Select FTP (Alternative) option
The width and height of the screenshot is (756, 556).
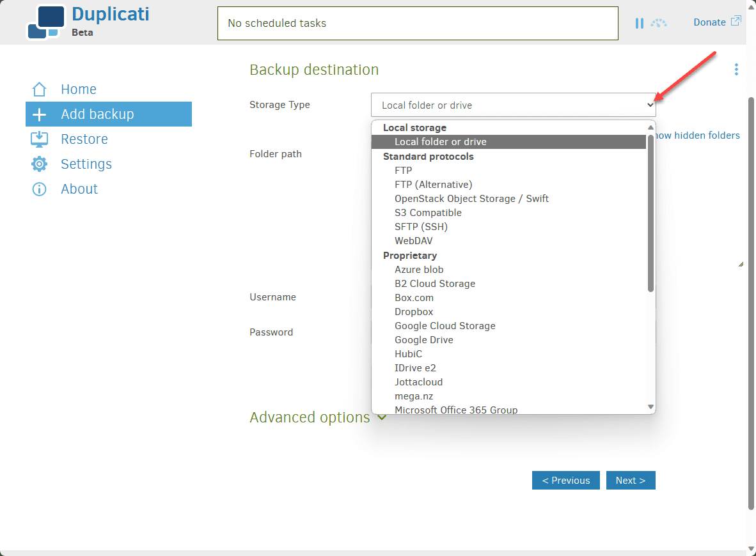point(508,185)
